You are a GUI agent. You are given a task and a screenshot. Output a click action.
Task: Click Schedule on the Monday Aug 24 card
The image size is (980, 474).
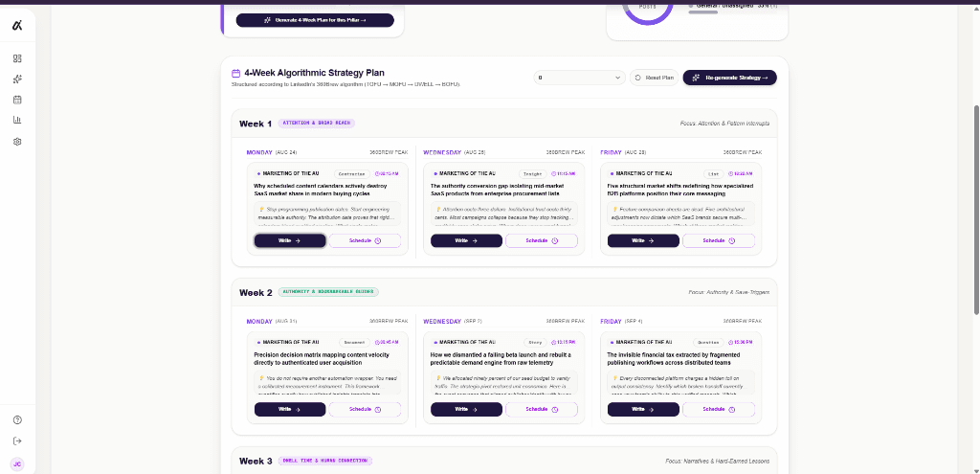point(365,240)
